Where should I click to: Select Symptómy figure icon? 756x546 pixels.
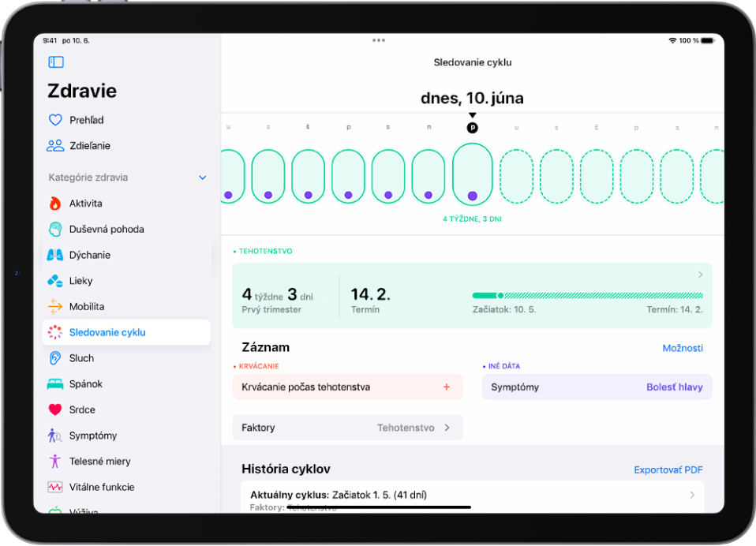pyautogui.click(x=54, y=436)
